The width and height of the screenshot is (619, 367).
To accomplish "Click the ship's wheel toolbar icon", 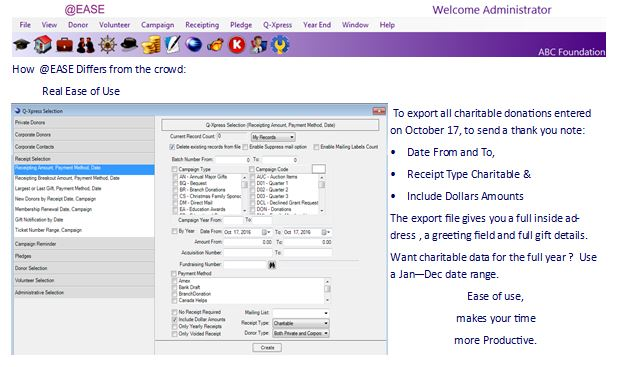I will pos(107,45).
